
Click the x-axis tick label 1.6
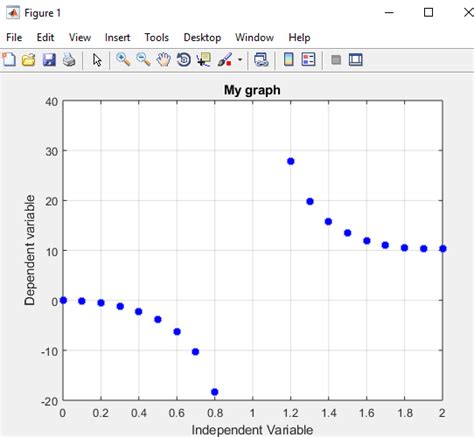367,413
